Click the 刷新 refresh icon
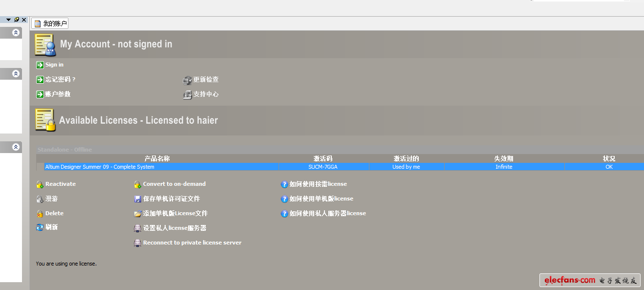The image size is (644, 290). tap(40, 227)
